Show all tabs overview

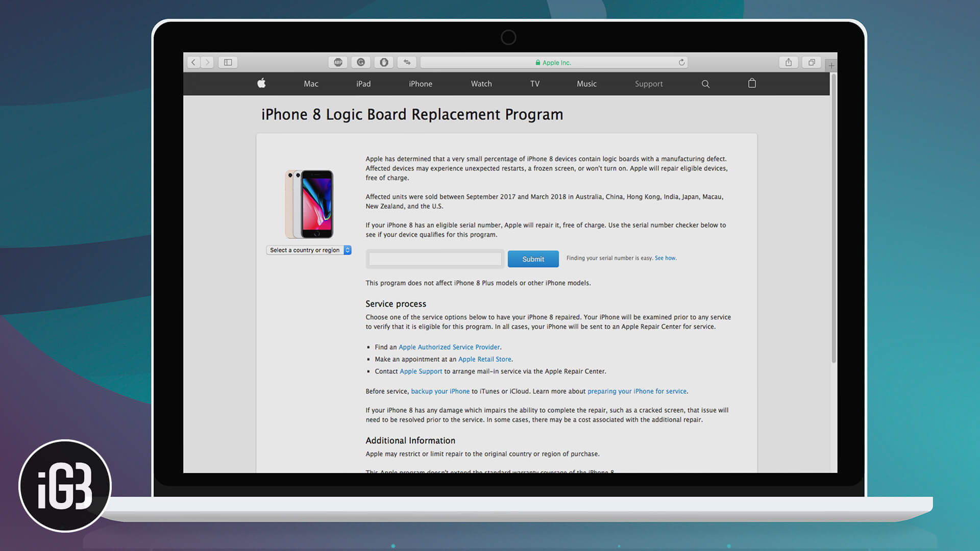pos(812,62)
